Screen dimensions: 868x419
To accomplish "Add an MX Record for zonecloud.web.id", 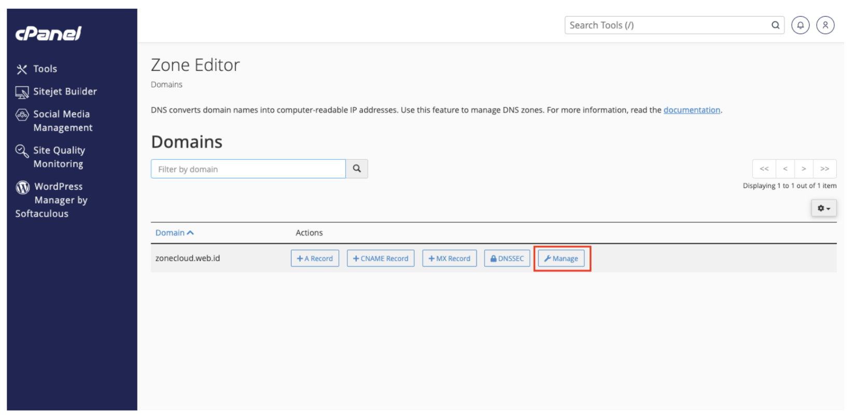I will (450, 258).
